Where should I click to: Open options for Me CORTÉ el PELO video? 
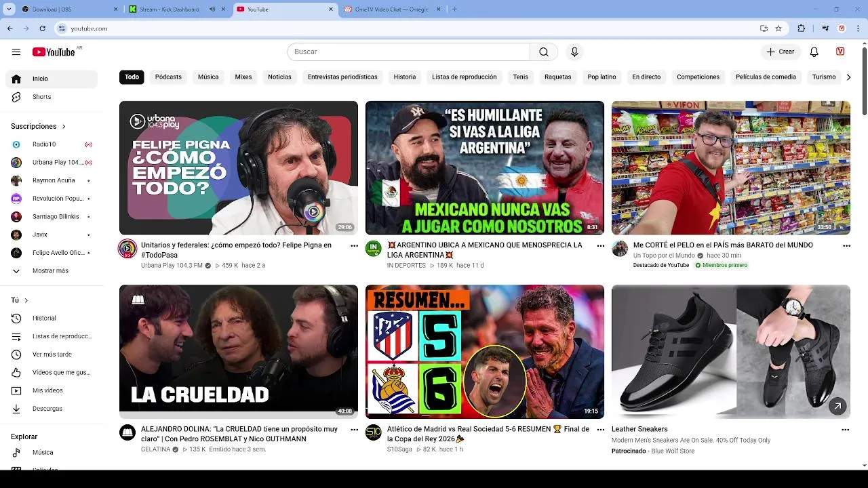(x=846, y=246)
